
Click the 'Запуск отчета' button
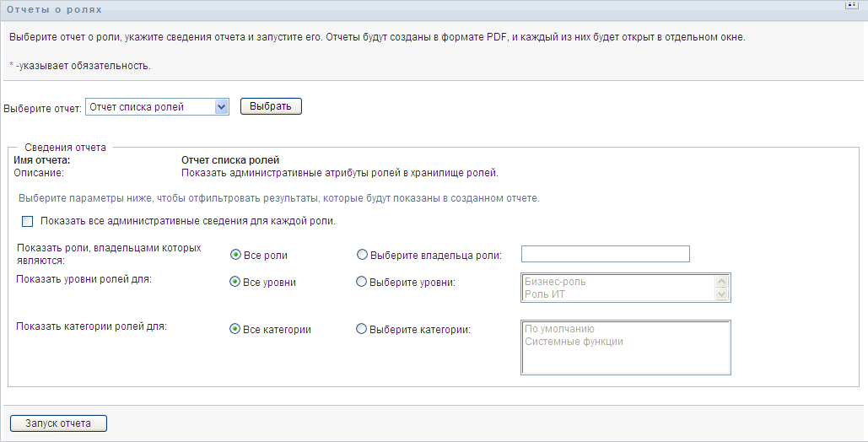click(x=58, y=423)
